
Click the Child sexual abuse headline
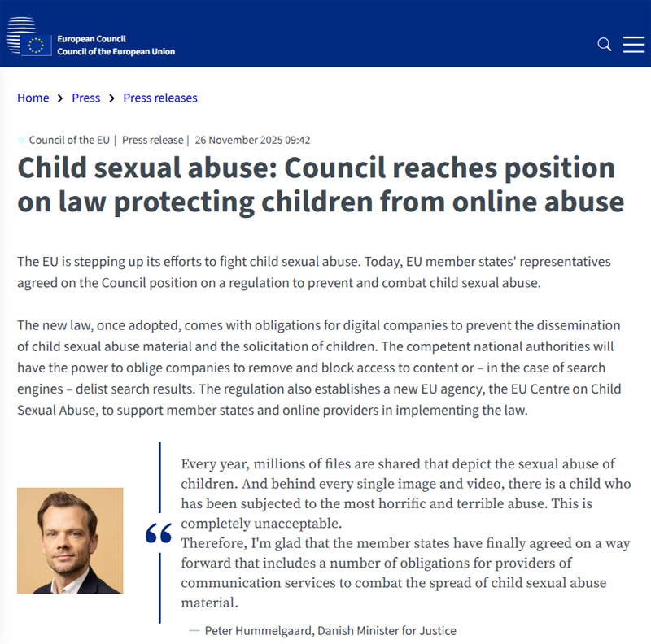coord(321,185)
